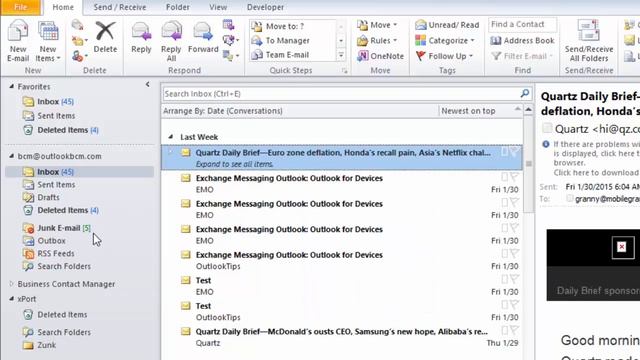Expand Business Contact Manager
640x360 pixels.
11,284
